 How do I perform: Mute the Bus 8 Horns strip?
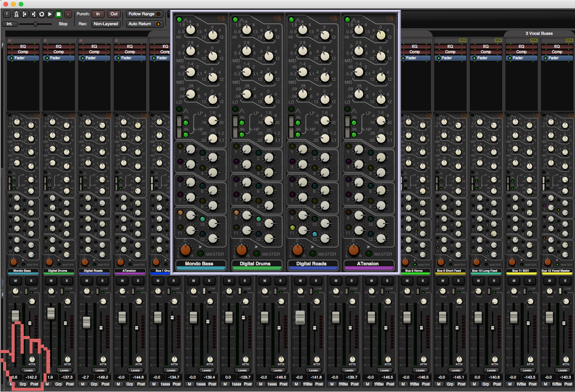[407, 281]
